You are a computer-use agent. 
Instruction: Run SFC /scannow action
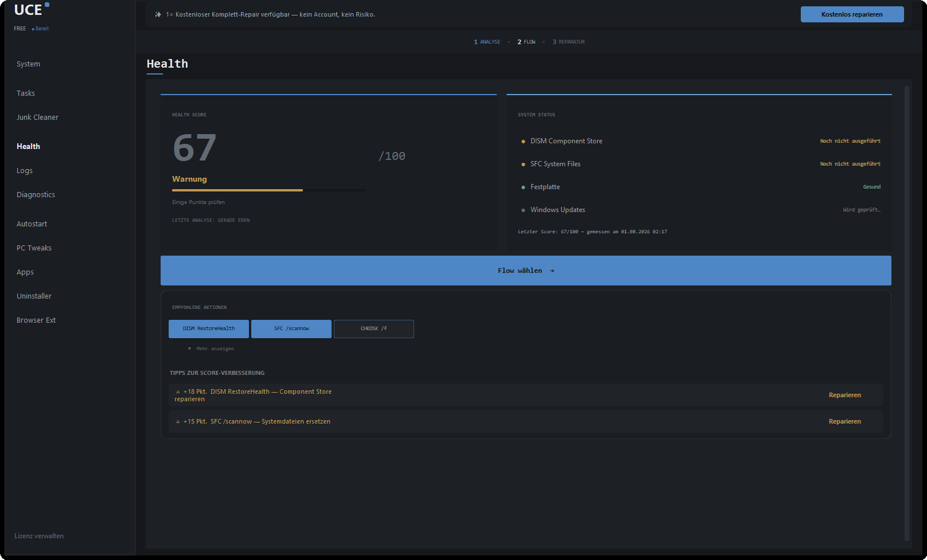[x=291, y=329]
